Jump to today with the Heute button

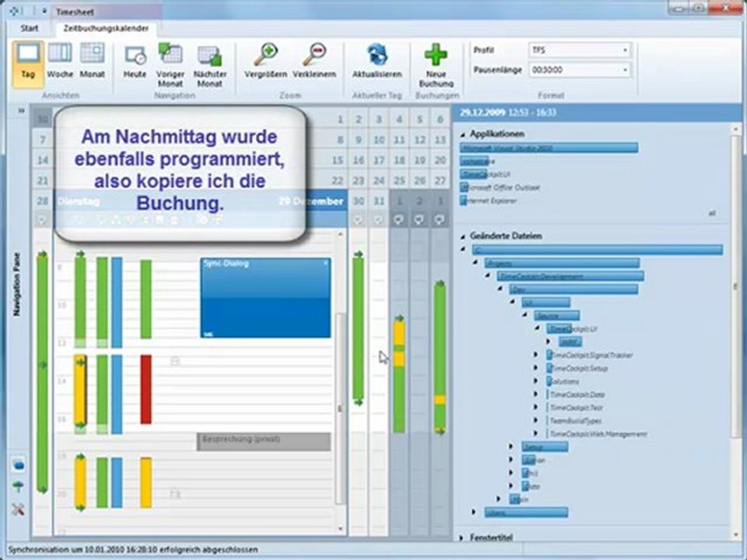pos(135,62)
